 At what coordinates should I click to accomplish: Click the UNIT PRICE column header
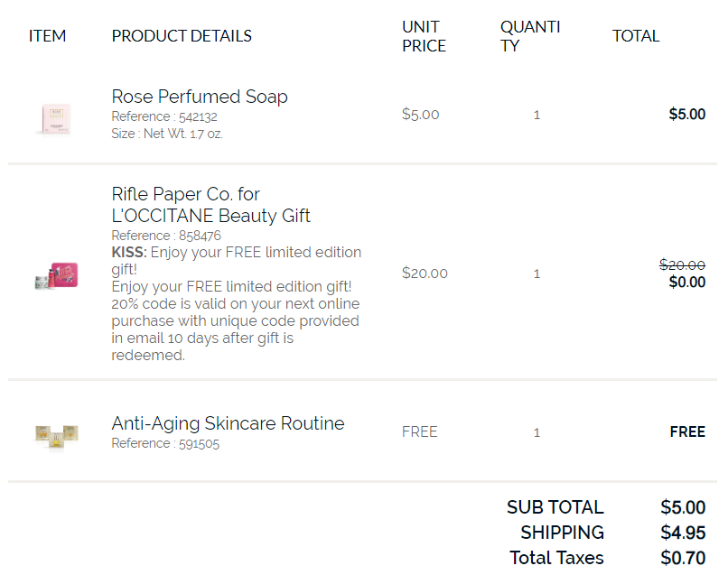coord(424,36)
